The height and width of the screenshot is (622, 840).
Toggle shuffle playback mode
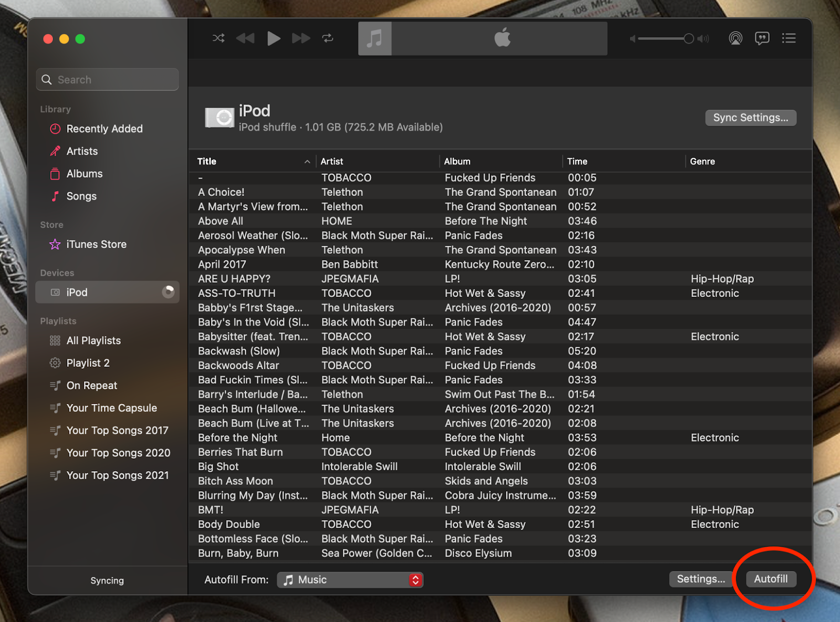[x=218, y=38]
